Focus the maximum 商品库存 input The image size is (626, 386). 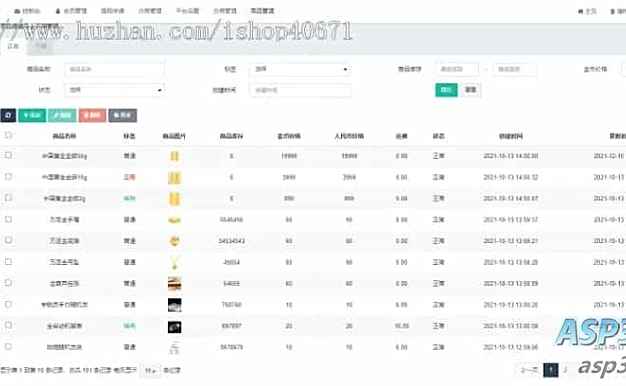[x=515, y=69]
